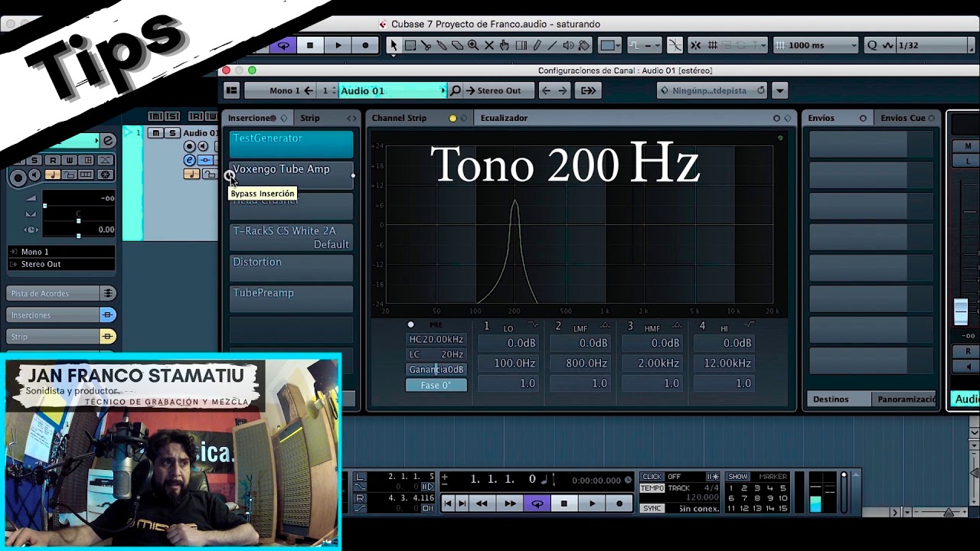Open channel settings functions menu arrow
Viewport: 980px width, 551px height.
coord(779,90)
